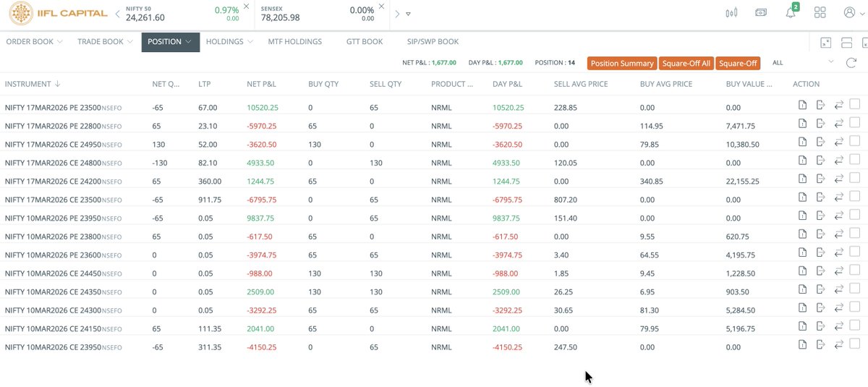Expand the TRADE BOOK dropdown arrow

pos(130,42)
